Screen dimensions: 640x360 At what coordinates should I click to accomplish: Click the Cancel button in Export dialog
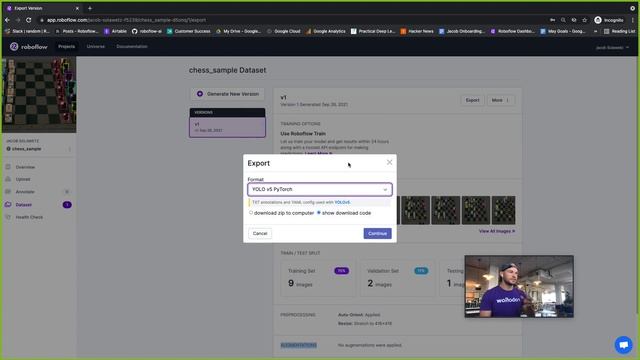(260, 233)
